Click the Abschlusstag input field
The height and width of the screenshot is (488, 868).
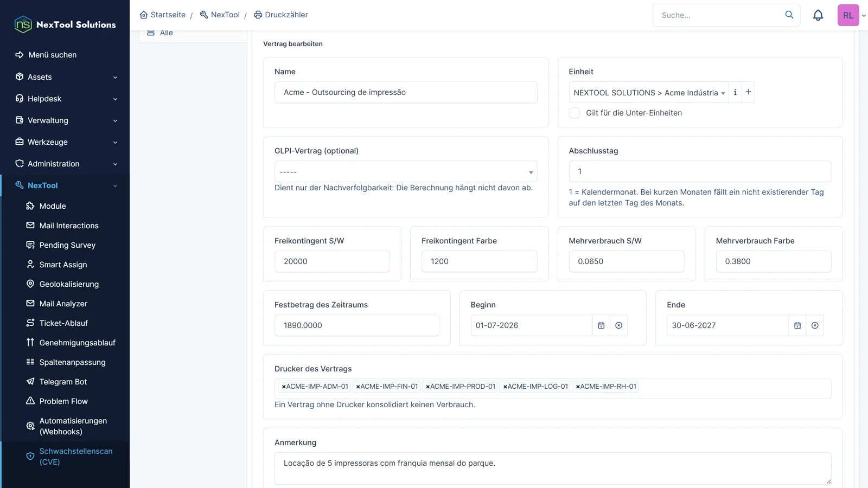[x=700, y=171]
